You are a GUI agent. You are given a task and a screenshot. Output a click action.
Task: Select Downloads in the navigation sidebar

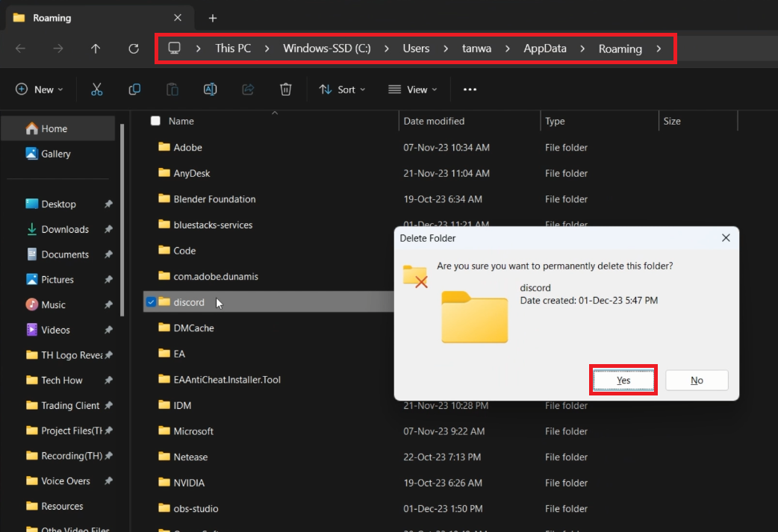click(65, 229)
